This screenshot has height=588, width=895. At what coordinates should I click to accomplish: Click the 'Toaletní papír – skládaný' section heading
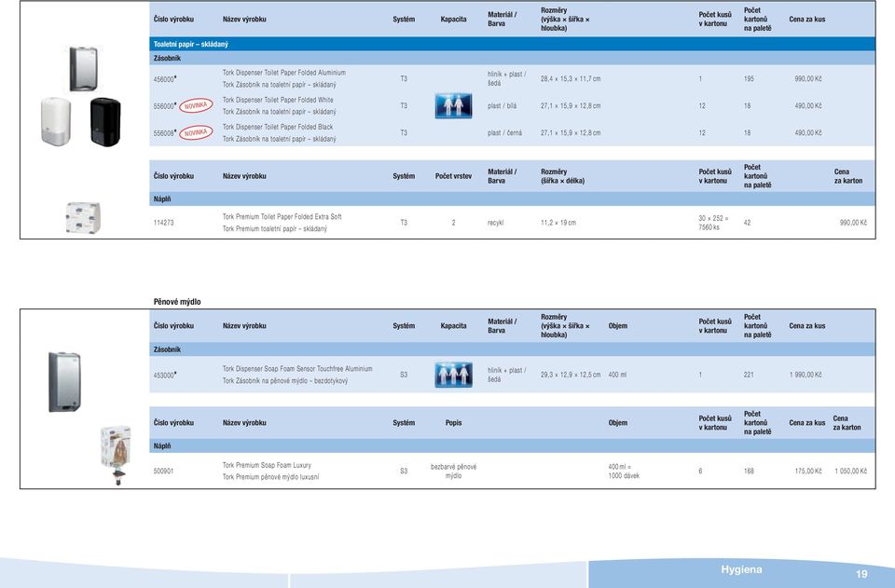pos(190,44)
